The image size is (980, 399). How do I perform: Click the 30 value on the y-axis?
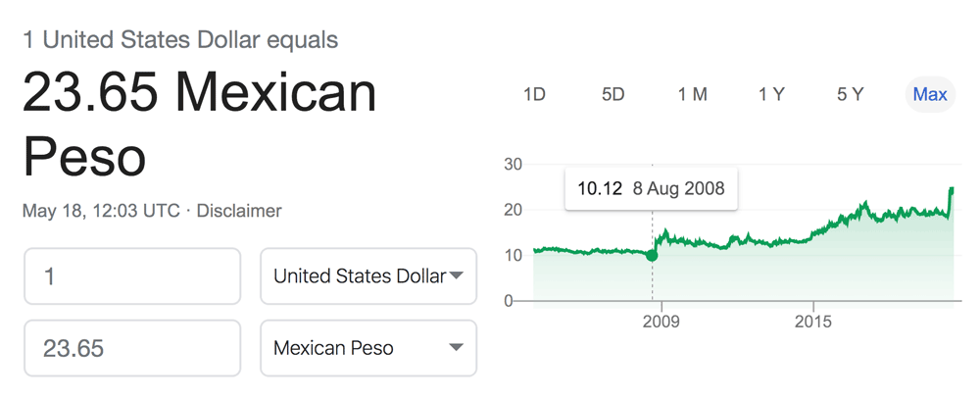(x=513, y=164)
